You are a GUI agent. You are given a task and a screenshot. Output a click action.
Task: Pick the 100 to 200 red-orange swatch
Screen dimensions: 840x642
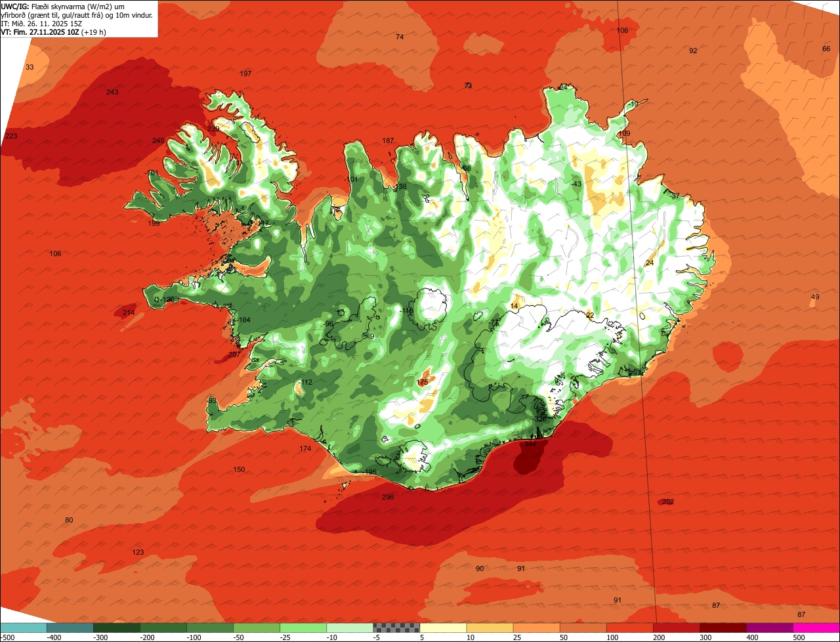[x=629, y=628]
